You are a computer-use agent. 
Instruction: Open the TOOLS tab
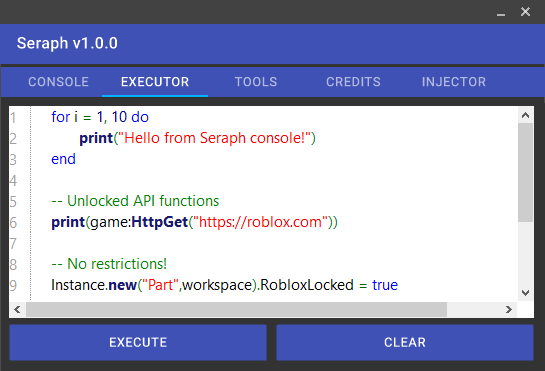(x=256, y=82)
